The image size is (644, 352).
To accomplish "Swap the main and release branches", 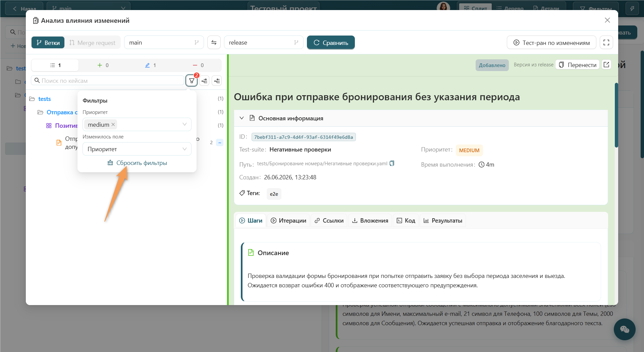I will coord(214,43).
